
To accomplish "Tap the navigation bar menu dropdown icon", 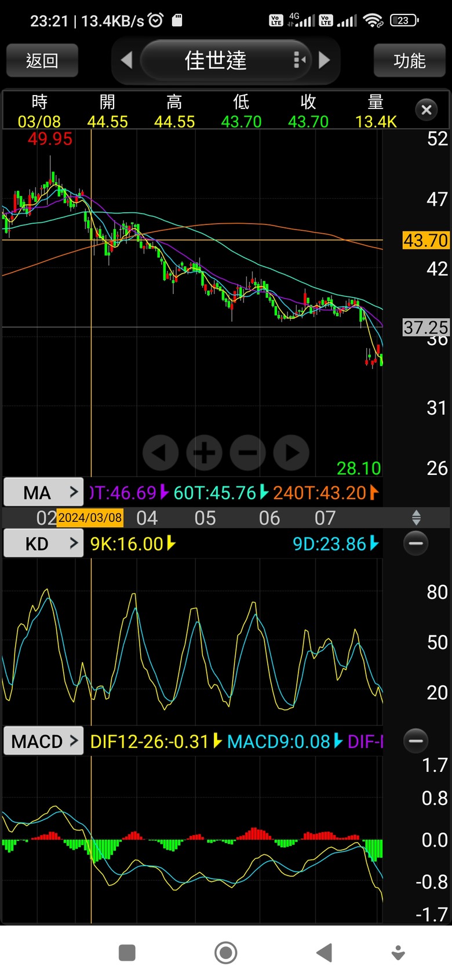I will click(x=398, y=953).
